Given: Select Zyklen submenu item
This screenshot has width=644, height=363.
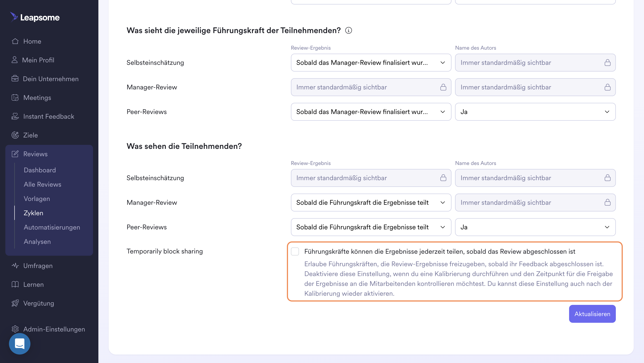Looking at the screenshot, I should coord(33,213).
